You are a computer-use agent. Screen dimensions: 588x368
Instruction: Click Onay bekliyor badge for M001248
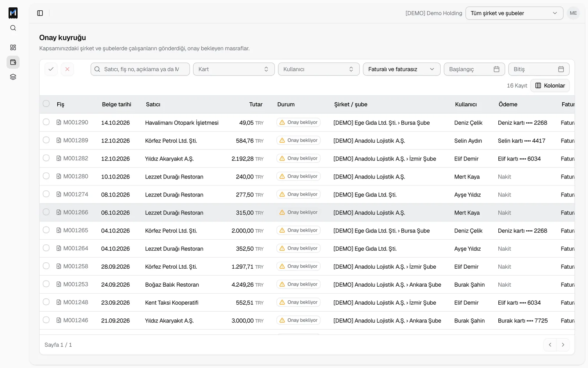pos(298,302)
